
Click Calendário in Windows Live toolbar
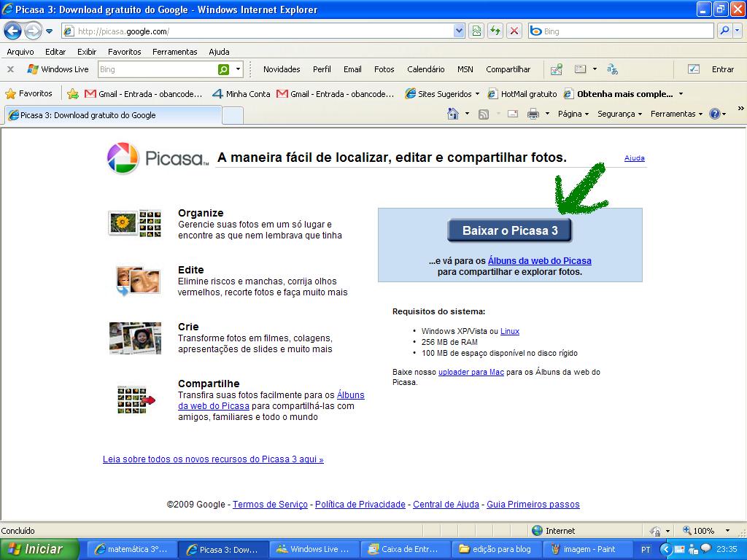tap(425, 69)
